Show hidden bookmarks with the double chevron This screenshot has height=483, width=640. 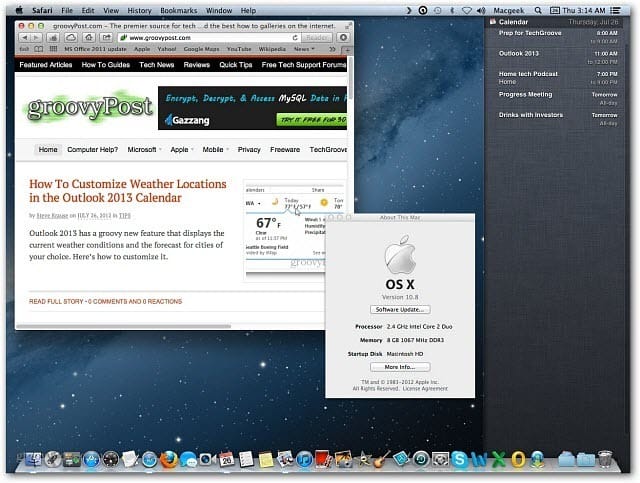click(332, 49)
